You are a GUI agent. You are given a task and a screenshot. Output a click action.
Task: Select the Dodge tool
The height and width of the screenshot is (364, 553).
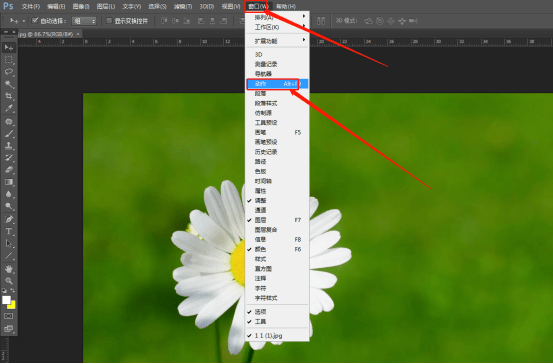click(9, 206)
